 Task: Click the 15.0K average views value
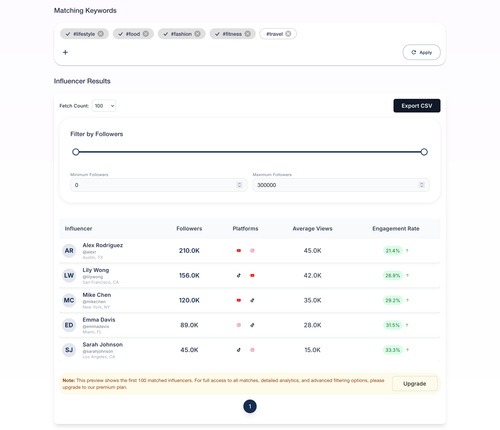(x=312, y=350)
